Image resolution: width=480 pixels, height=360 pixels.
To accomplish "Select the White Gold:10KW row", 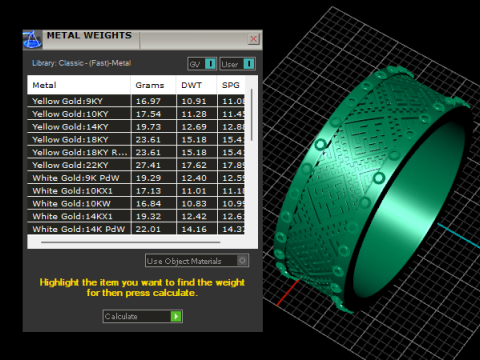I will pos(136,204).
